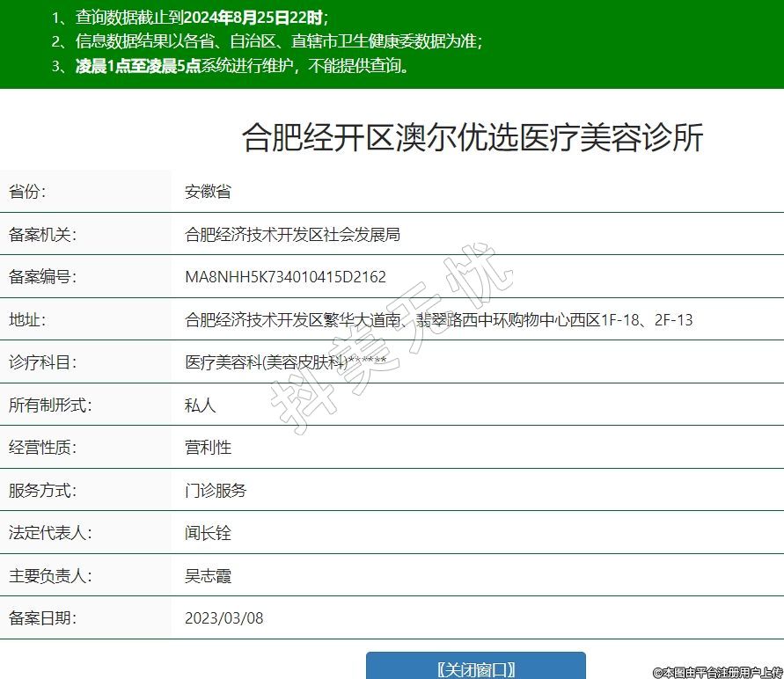This screenshot has width=784, height=679.
Task: Click the province value 安徽省
Action: 208,192
